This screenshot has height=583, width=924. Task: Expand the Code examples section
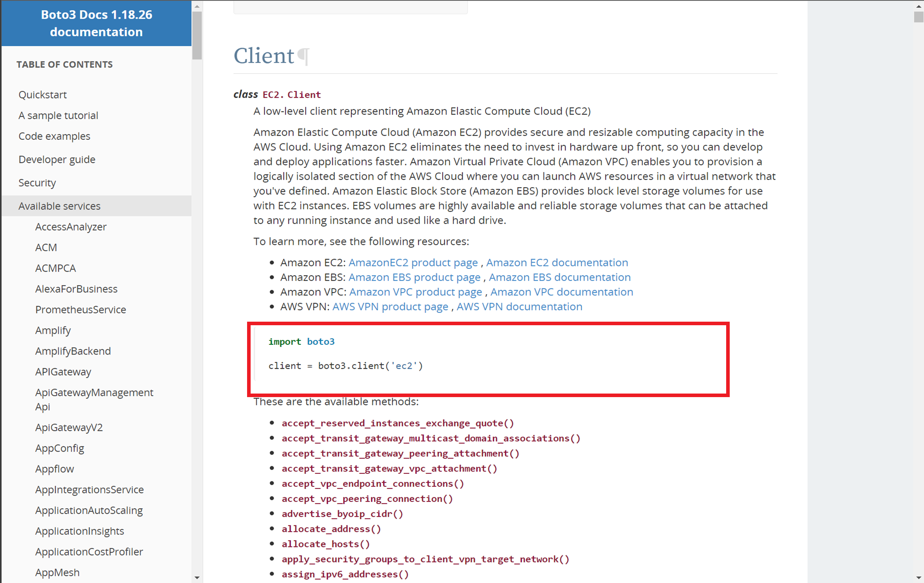pos(54,136)
